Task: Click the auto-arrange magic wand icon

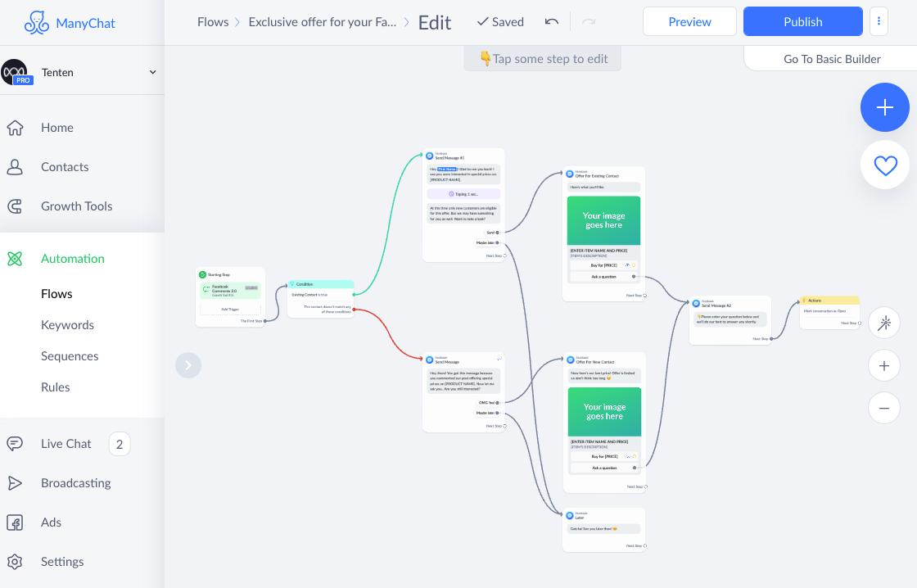Action: pos(884,323)
